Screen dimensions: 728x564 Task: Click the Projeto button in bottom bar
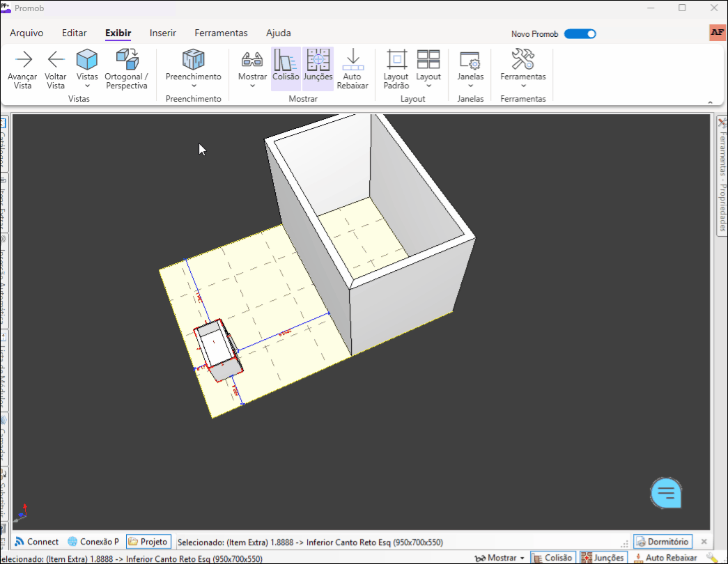[x=148, y=542]
